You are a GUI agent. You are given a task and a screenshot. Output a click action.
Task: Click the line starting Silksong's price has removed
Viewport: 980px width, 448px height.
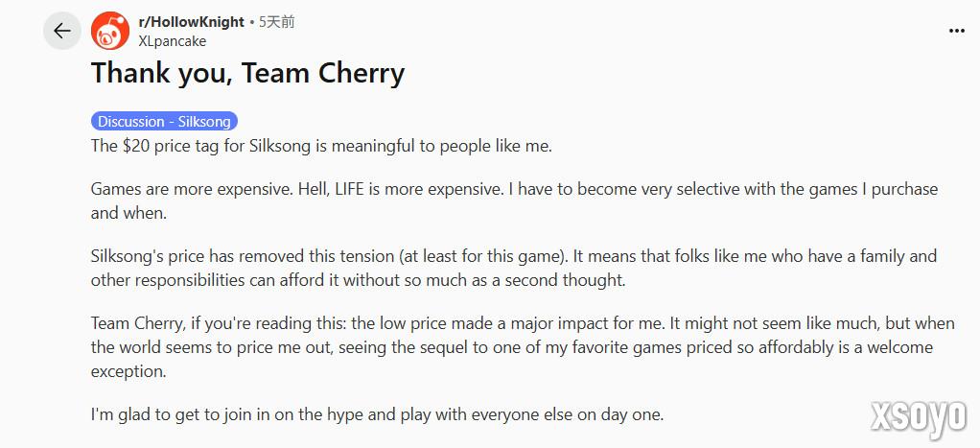[514, 256]
